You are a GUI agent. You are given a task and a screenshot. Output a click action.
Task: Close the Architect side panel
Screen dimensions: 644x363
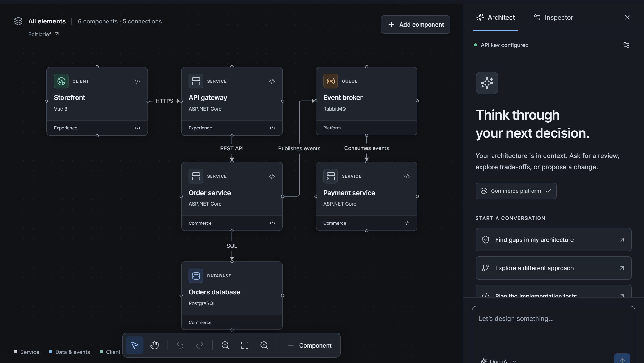pos(627,17)
